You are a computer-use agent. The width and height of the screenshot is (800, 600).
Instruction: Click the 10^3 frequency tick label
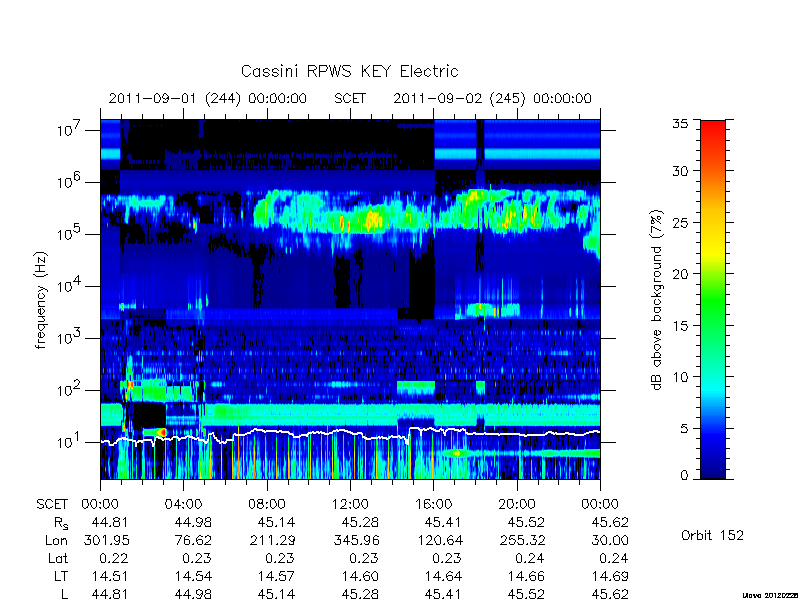tap(70, 337)
